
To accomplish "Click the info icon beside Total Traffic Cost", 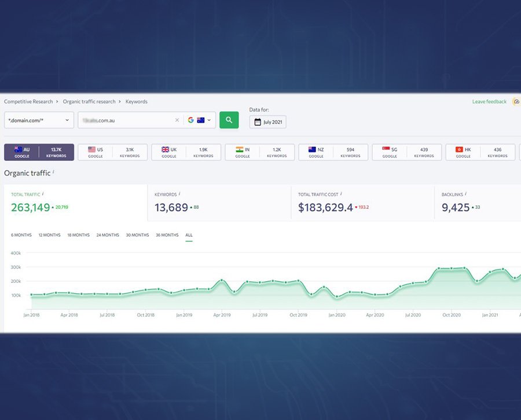I will point(341,194).
